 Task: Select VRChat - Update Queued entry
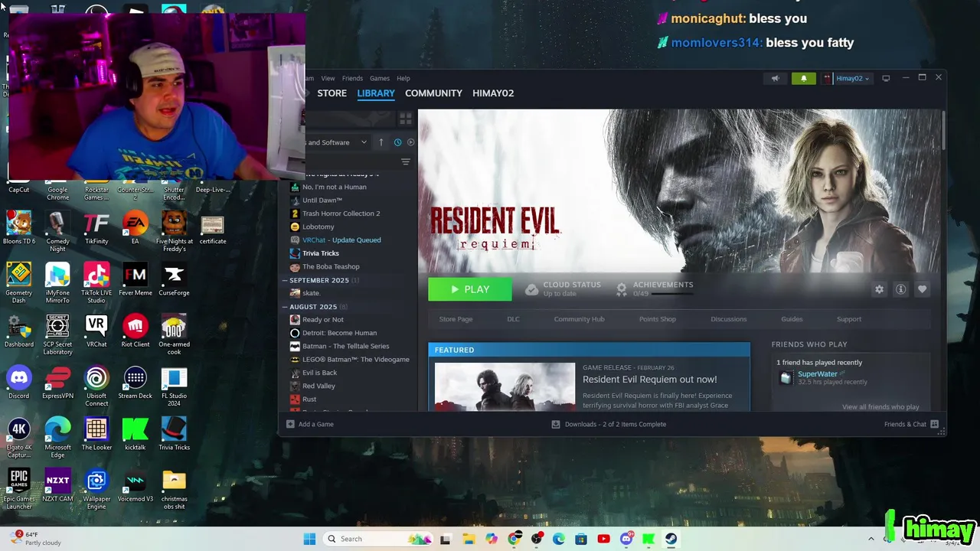coord(341,240)
